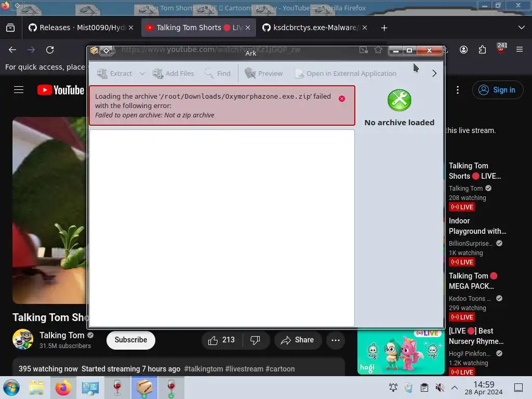532x399 pixels.
Task: Dismiss the red archive error message
Action: click(342, 98)
